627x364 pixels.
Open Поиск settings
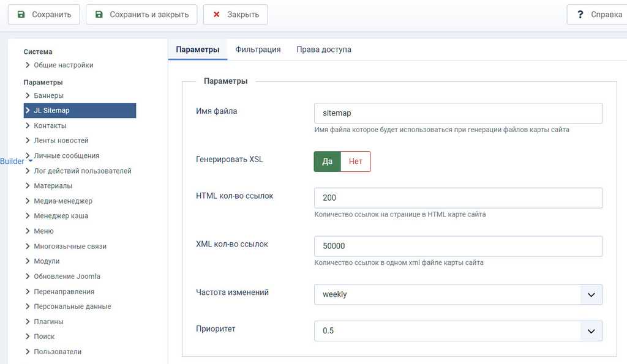pos(44,336)
